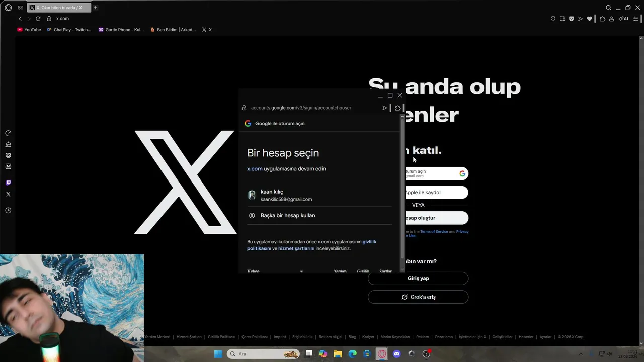Viewport: 644px width, 362px height.
Task: Choose the kaan kılıç Google account
Action: (x=319, y=195)
